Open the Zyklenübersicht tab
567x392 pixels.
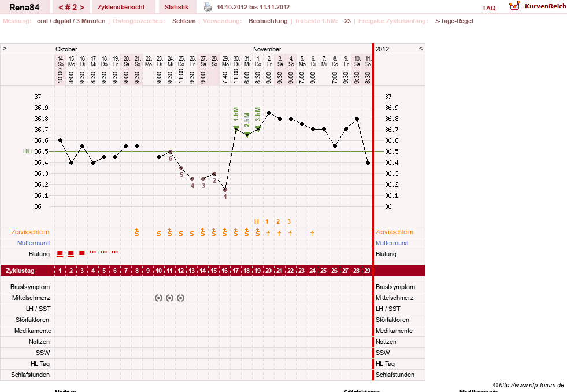121,7
